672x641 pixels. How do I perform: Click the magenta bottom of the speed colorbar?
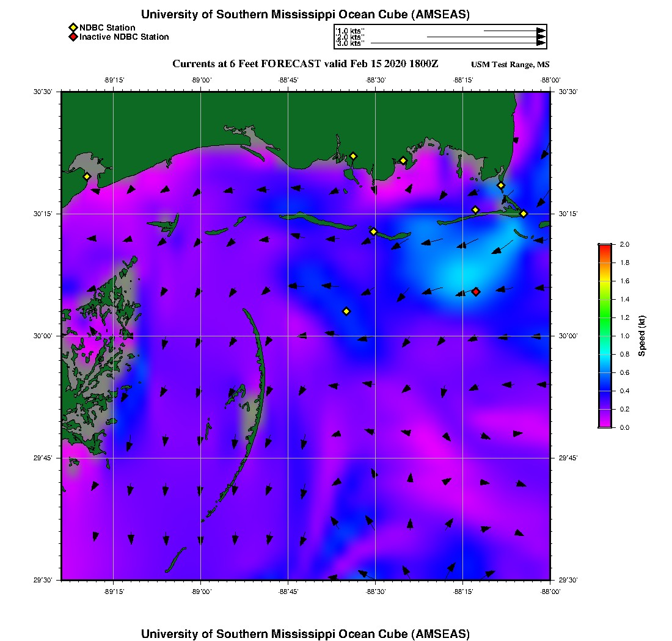(x=604, y=424)
